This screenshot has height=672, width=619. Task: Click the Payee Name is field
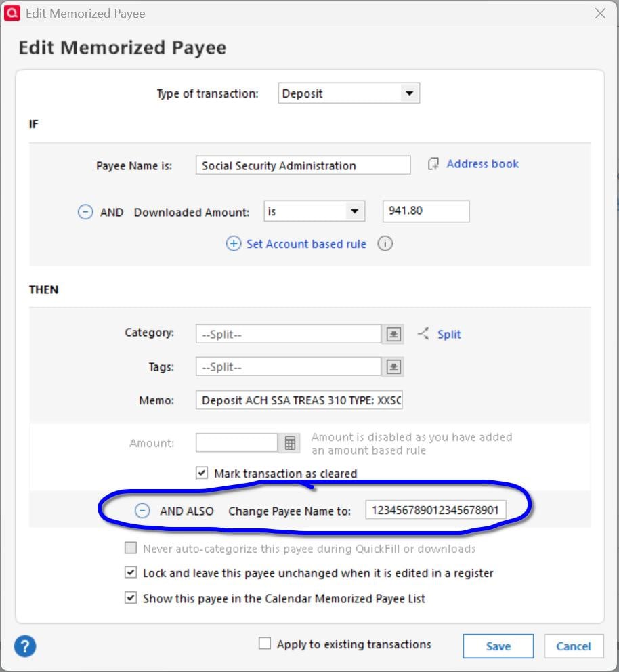pos(303,165)
